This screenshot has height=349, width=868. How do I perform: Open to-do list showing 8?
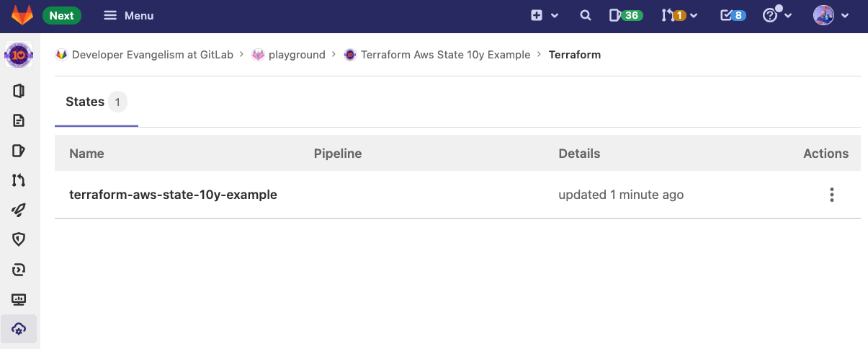733,15
